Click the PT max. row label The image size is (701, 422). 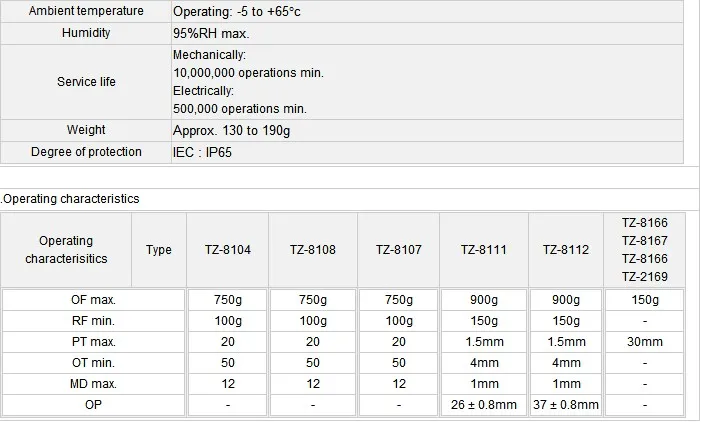click(93, 342)
